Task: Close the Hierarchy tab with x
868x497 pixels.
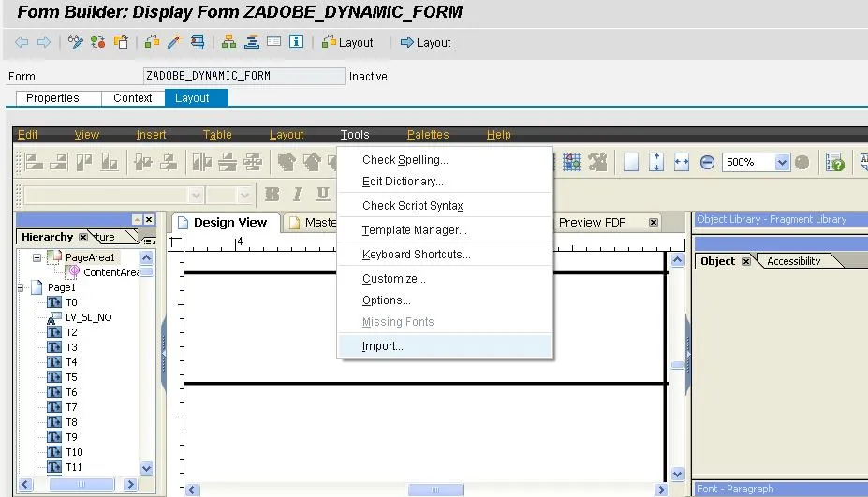Action: pyautogui.click(x=83, y=237)
